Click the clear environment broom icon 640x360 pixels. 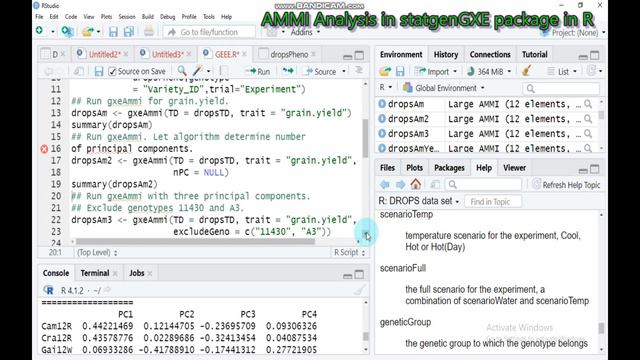pos(526,71)
